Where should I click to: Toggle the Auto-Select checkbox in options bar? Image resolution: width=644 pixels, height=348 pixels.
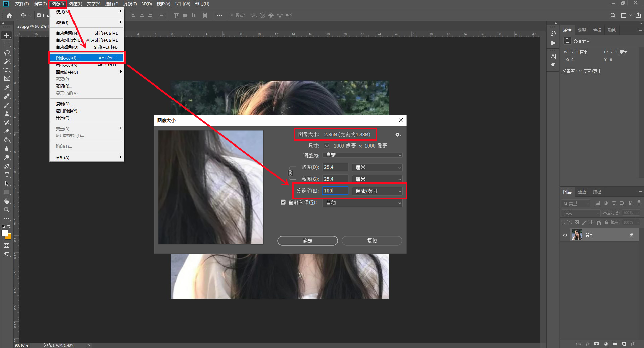39,15
